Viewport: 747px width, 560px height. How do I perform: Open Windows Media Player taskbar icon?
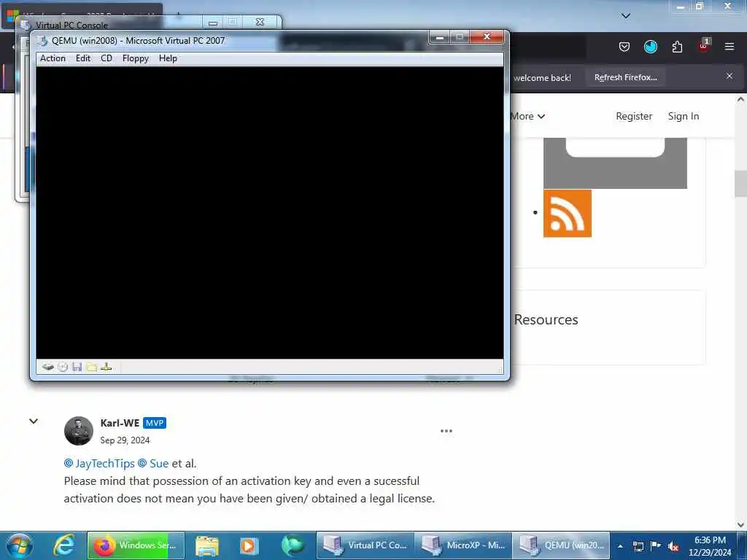[x=248, y=545]
